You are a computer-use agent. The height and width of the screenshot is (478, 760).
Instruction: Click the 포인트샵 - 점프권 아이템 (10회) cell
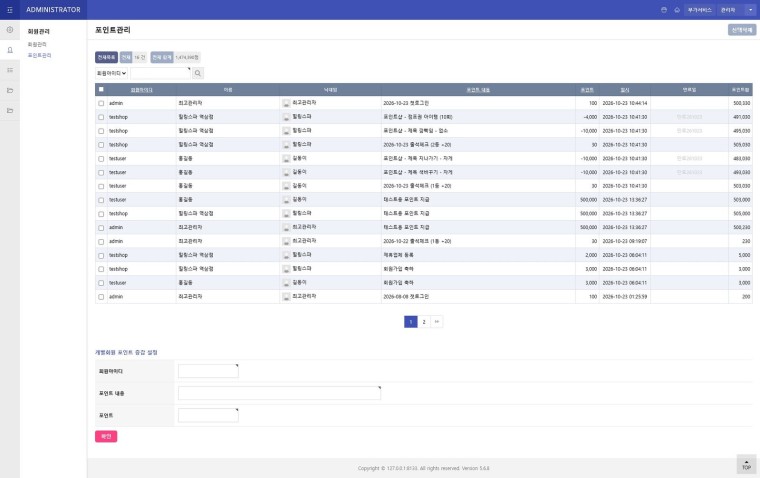(x=418, y=117)
